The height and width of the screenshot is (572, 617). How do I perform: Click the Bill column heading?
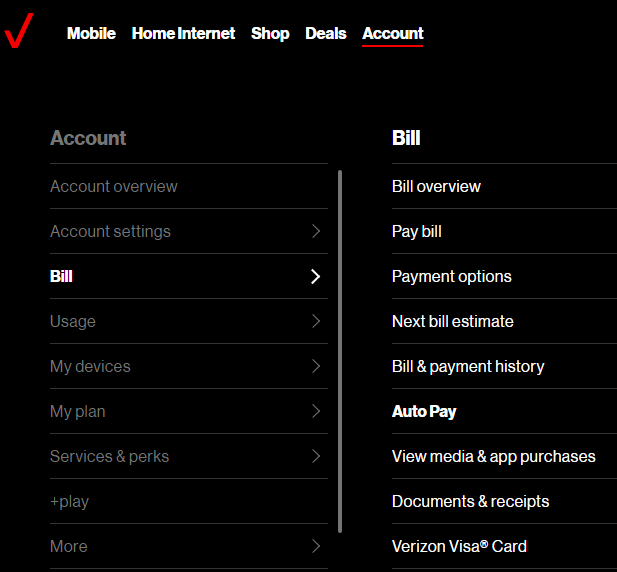(x=406, y=138)
